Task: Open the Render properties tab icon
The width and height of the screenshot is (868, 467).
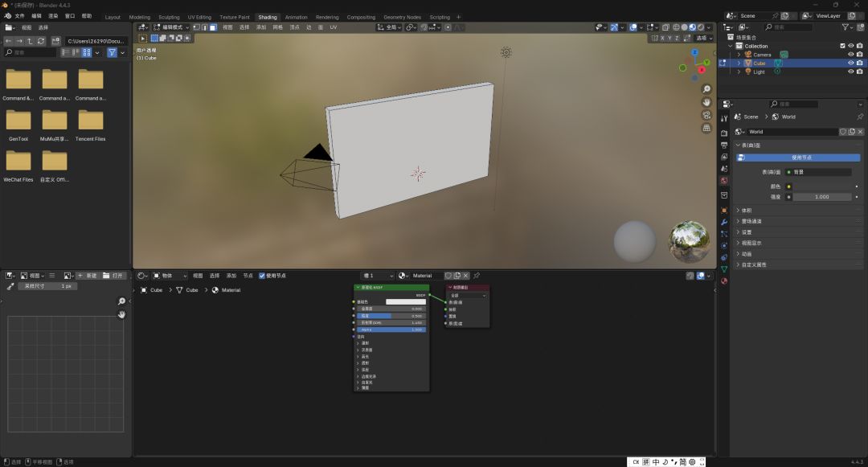Action: point(724,133)
